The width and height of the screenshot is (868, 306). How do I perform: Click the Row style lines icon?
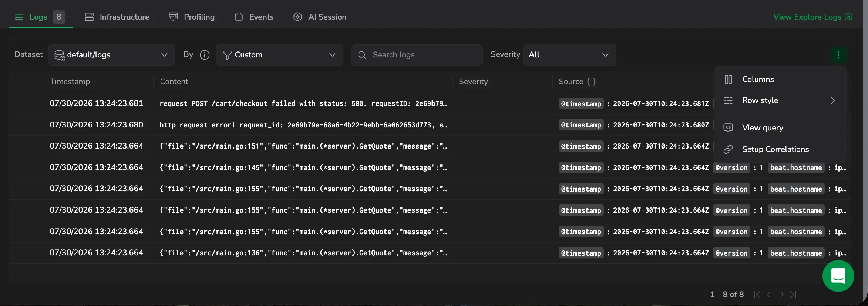click(x=728, y=100)
